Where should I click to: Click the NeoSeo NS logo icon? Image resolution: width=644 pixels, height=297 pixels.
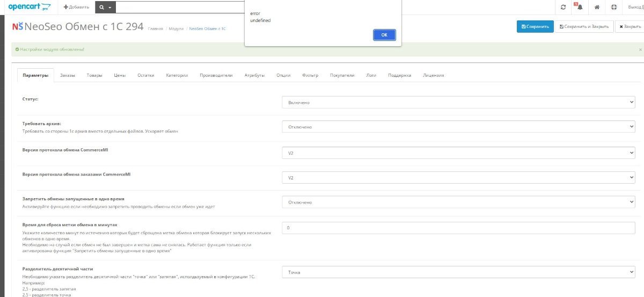point(17,26)
